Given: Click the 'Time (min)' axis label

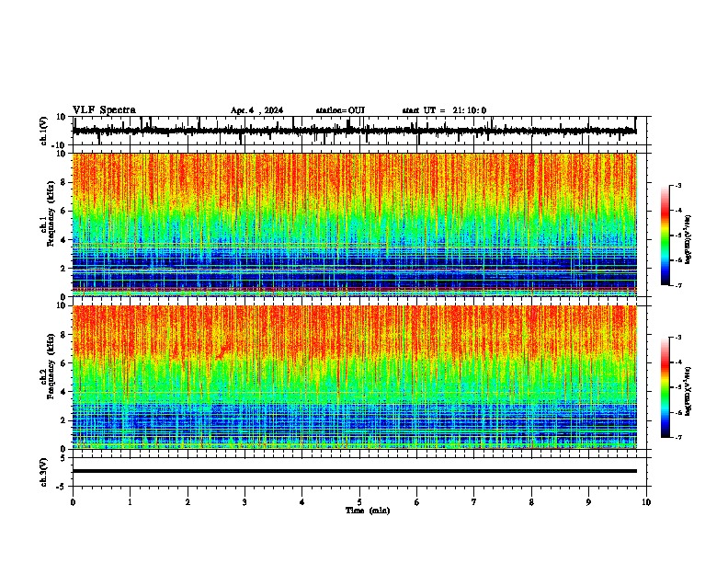Looking at the screenshot, I should (x=368, y=511).
